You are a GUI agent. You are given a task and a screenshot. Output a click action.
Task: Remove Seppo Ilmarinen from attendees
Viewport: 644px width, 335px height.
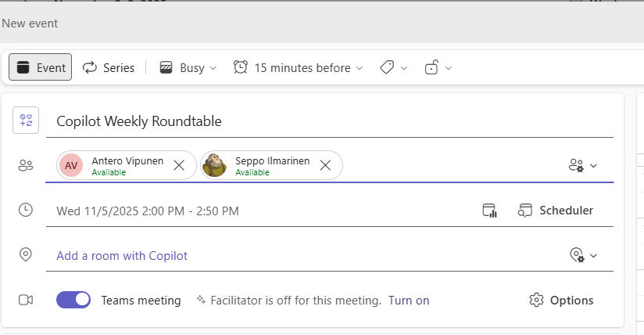[326, 165]
